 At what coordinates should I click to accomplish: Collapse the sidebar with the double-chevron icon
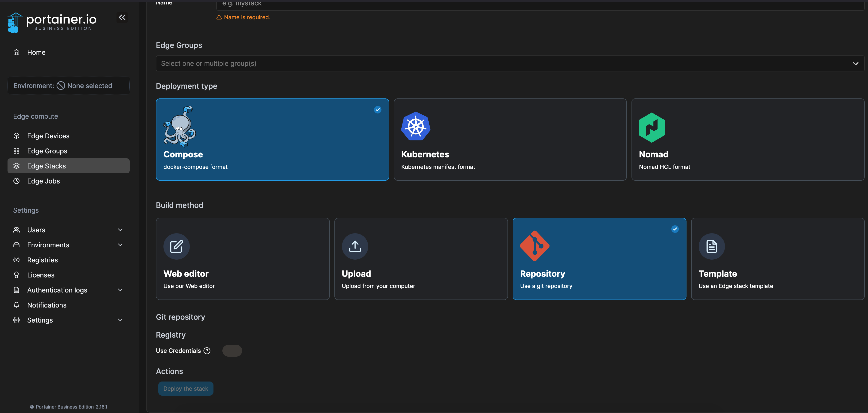(x=122, y=17)
